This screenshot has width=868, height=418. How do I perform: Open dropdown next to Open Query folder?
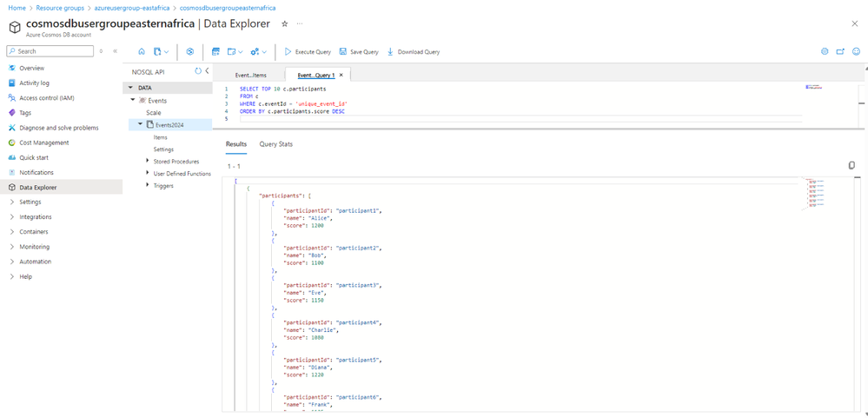pos(241,52)
